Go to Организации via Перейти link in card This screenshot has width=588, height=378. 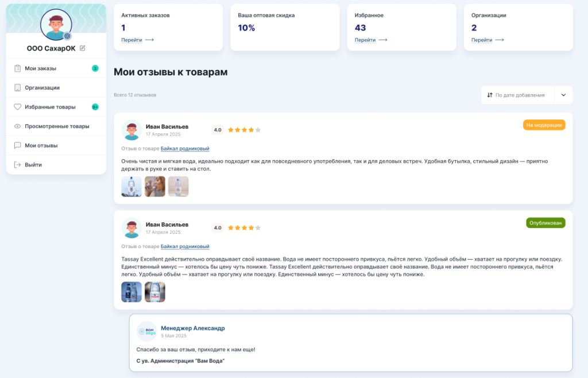[x=487, y=40]
